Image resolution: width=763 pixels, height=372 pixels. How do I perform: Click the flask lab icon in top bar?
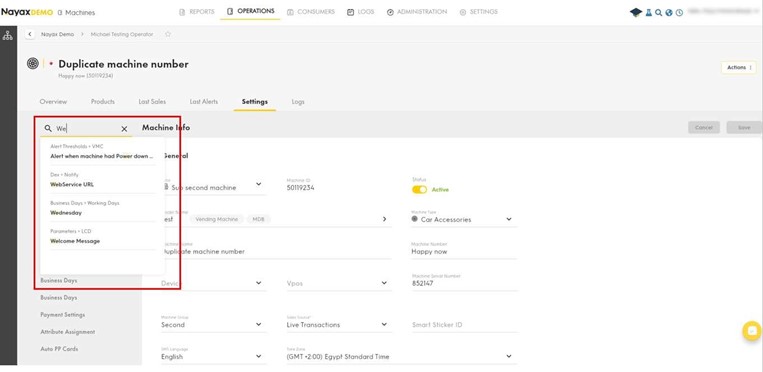[649, 12]
